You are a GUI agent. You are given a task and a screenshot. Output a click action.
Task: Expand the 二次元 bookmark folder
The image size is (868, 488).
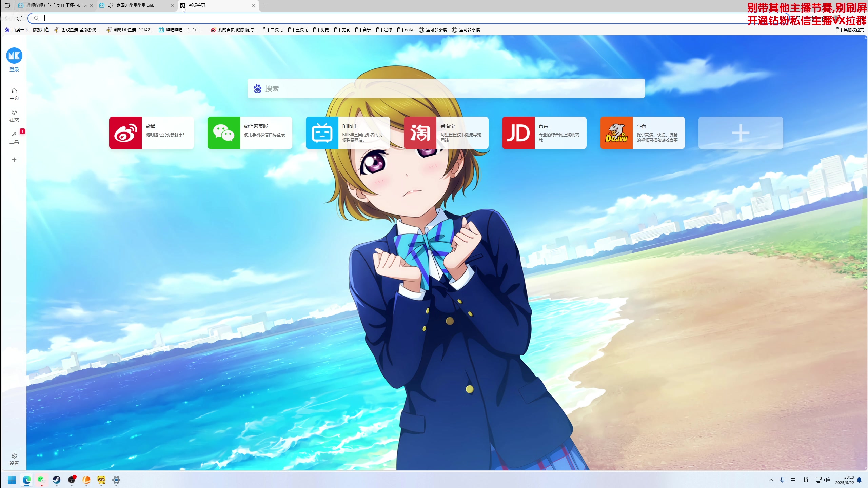click(273, 30)
